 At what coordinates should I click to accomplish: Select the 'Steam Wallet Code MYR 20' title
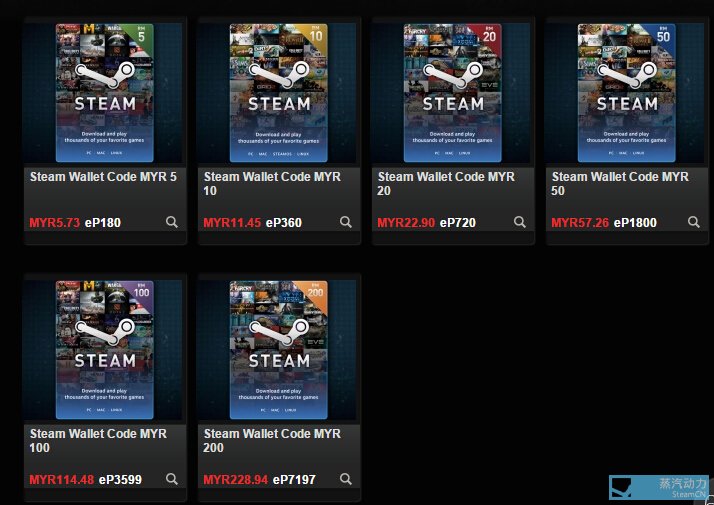pyautogui.click(x=446, y=183)
